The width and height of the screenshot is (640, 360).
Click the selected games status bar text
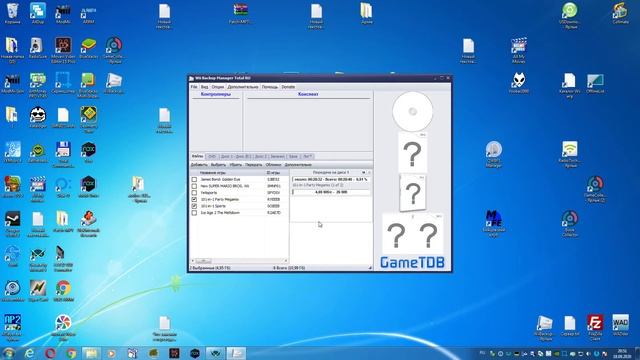point(210,268)
